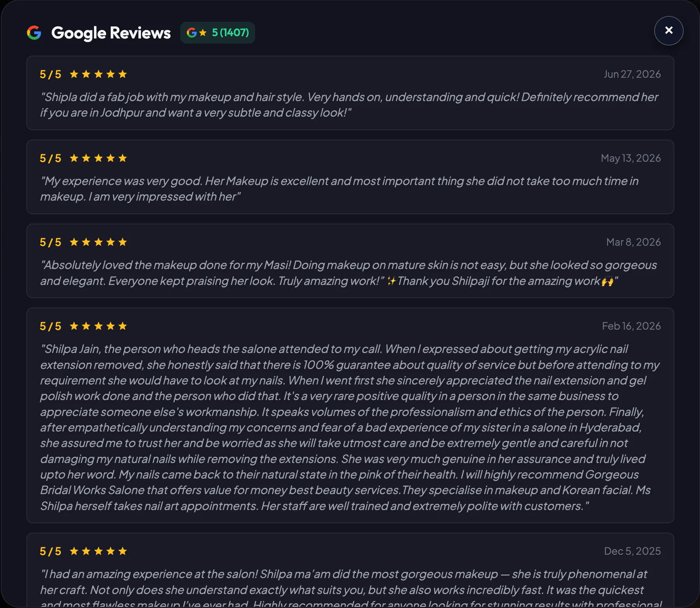Click the Feb 16, 2026 date label
The image size is (700, 608).
(631, 326)
